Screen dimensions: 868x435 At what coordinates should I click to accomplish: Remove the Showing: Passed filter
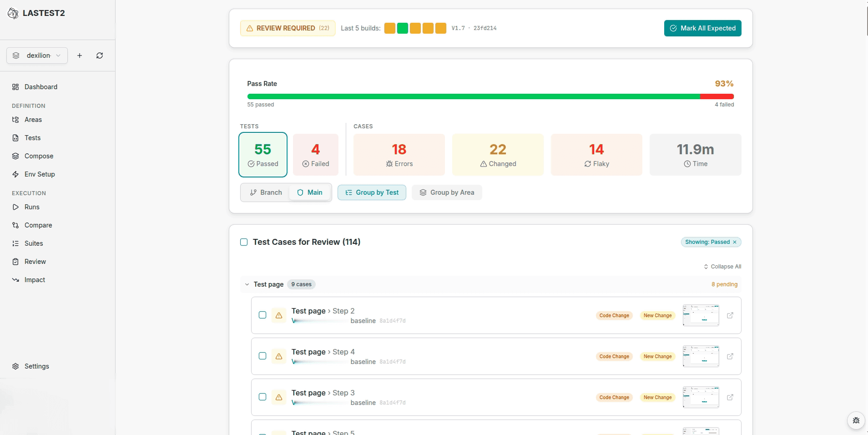pyautogui.click(x=735, y=242)
